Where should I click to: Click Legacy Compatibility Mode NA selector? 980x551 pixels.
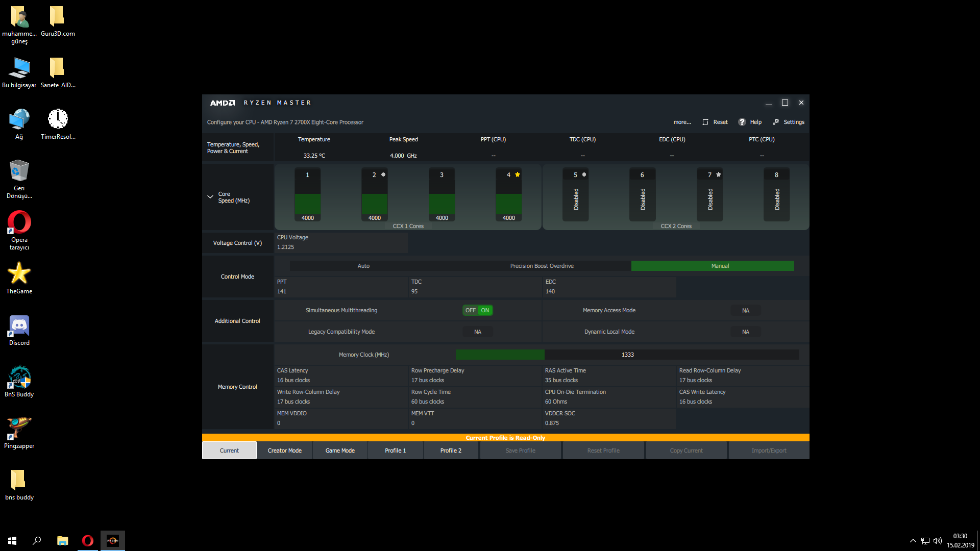click(x=478, y=332)
